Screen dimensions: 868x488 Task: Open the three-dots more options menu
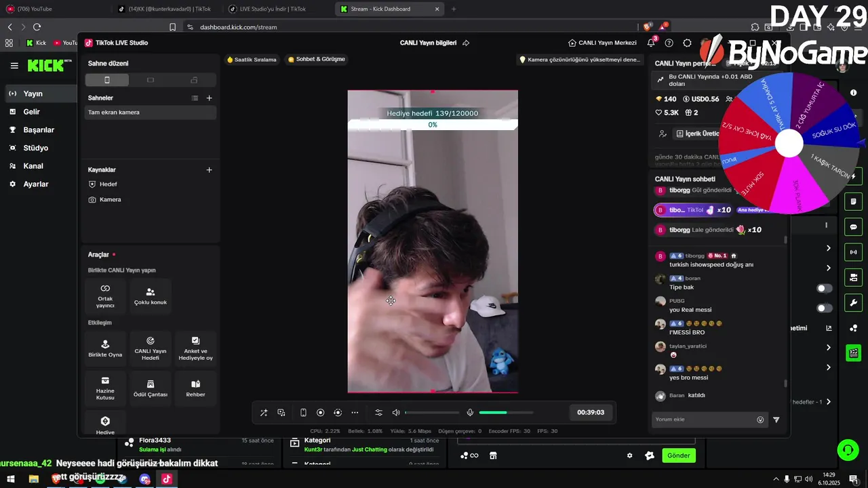[x=355, y=413]
